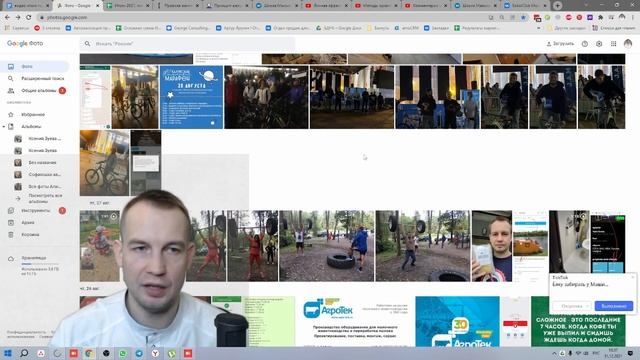Collapse the Альбомы tree arrow

(x=4, y=127)
